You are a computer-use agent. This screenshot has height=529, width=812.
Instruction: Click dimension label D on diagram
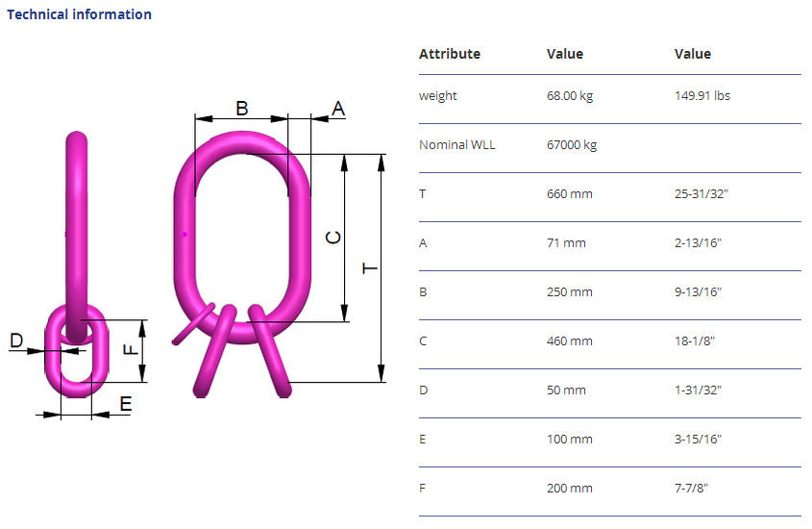[16, 340]
